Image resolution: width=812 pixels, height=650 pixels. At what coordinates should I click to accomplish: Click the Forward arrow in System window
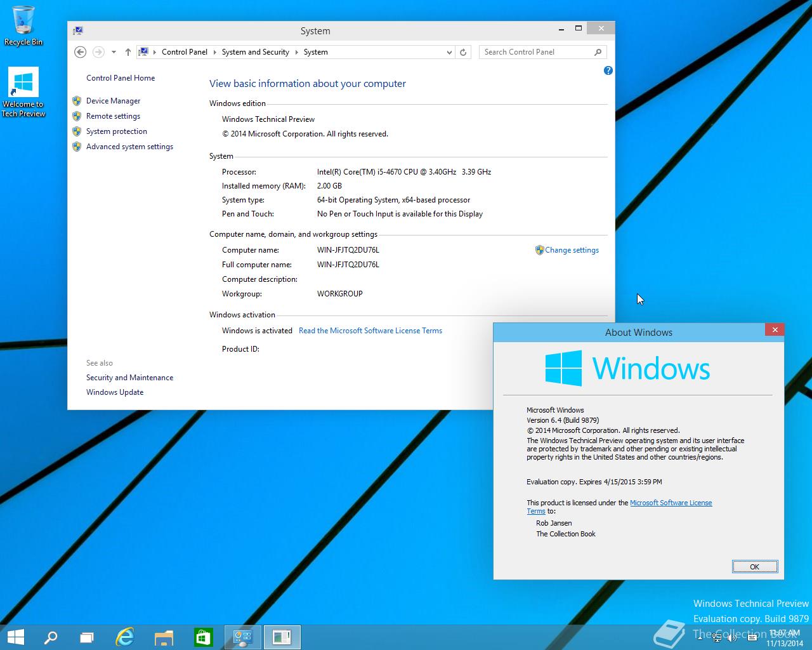point(98,52)
